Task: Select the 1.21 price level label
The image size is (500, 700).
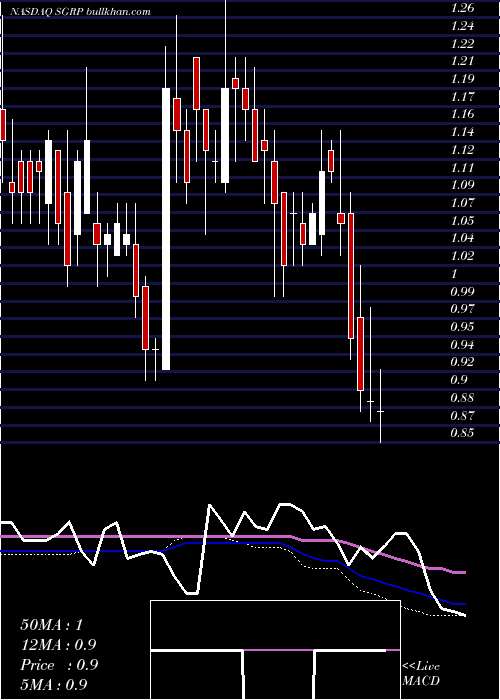Action: click(462, 61)
